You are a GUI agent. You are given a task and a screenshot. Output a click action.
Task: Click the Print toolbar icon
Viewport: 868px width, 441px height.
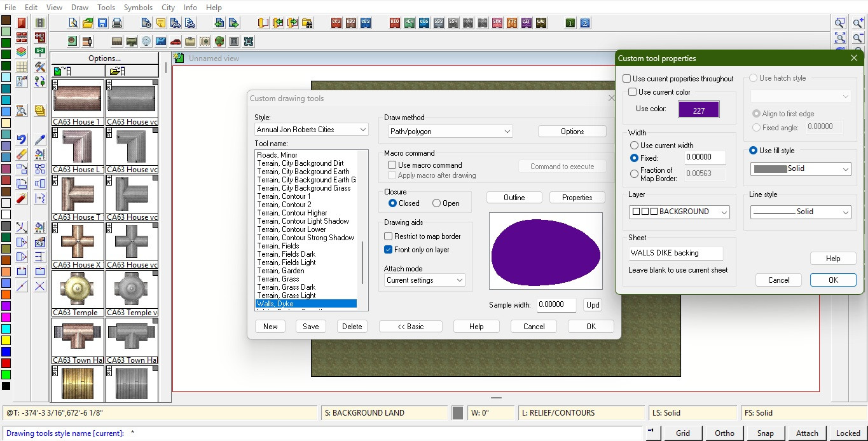point(117,23)
